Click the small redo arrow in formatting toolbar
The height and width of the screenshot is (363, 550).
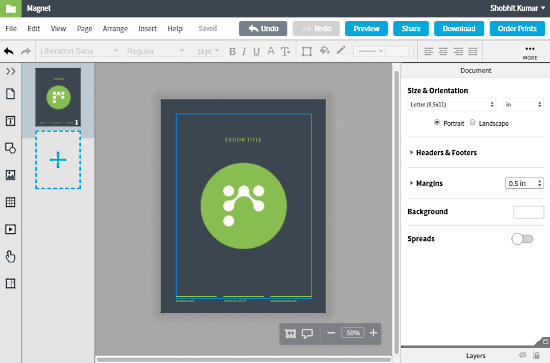(x=26, y=51)
